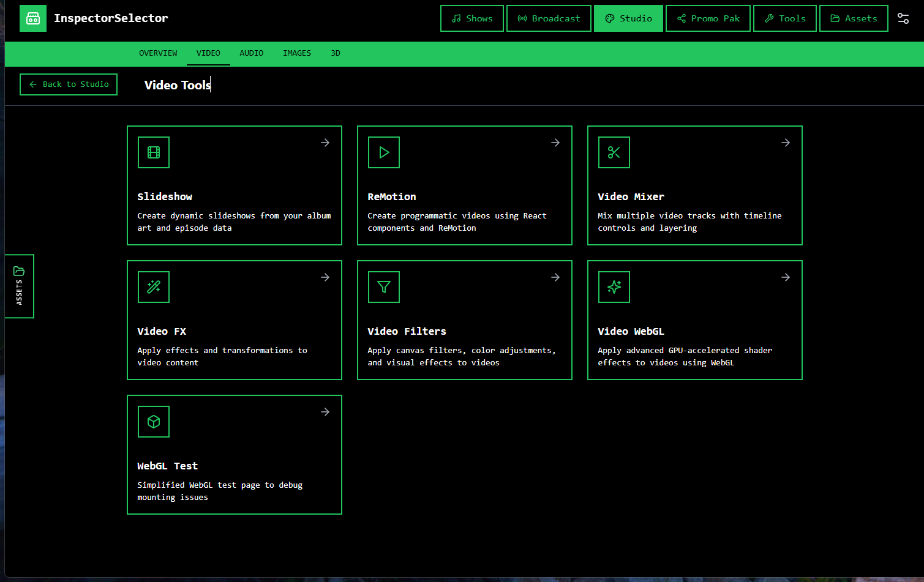This screenshot has height=582, width=924.
Task: Open the Broadcast section in header
Action: click(549, 18)
